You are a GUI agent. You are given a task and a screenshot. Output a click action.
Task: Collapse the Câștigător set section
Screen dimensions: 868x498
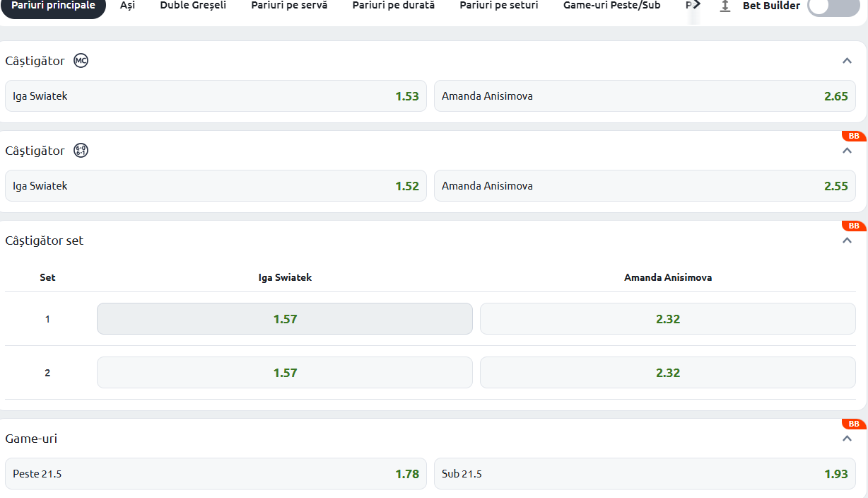847,241
